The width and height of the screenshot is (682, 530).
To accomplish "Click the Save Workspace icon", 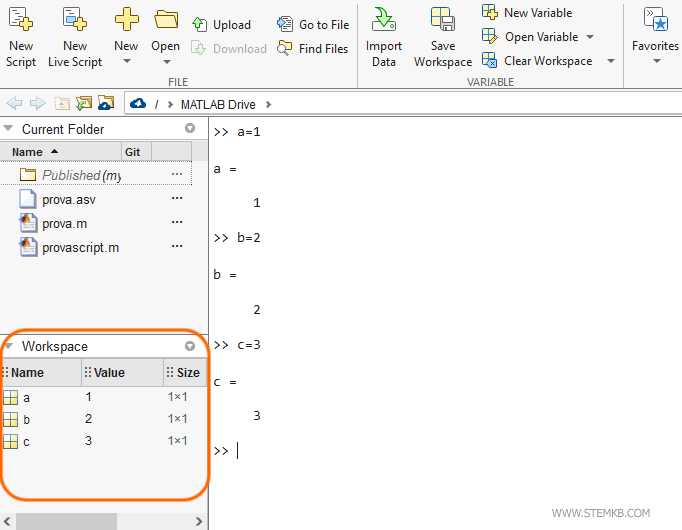I will pyautogui.click(x=442, y=20).
